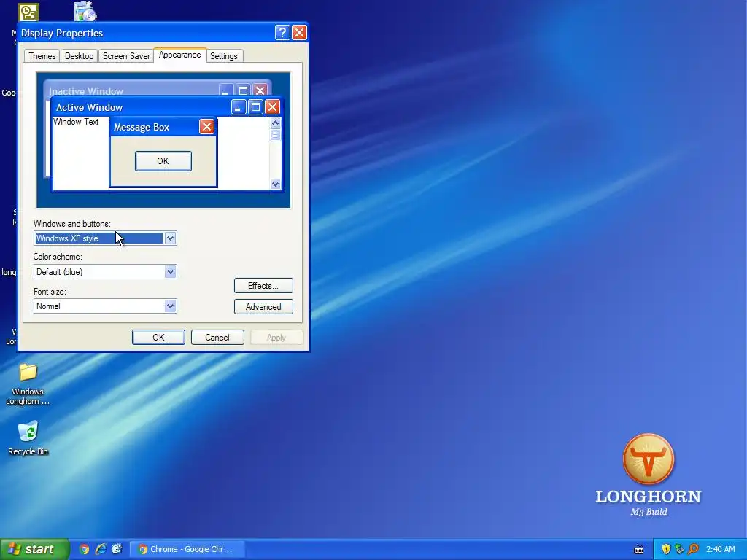Click the 'Color scheme:' label

pos(58,257)
